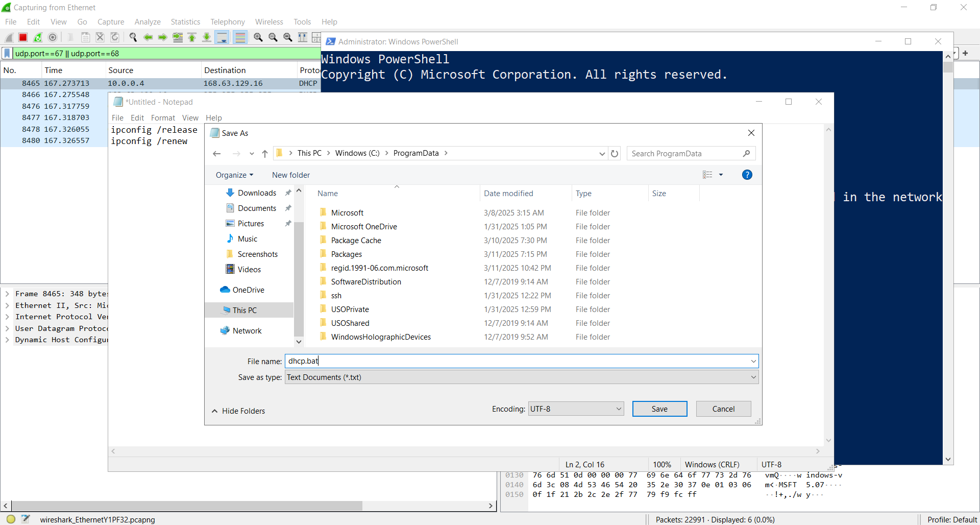Viewport: 980px width, 525px height.
Task: Expand the Frame 8465 detail row
Action: pos(7,294)
